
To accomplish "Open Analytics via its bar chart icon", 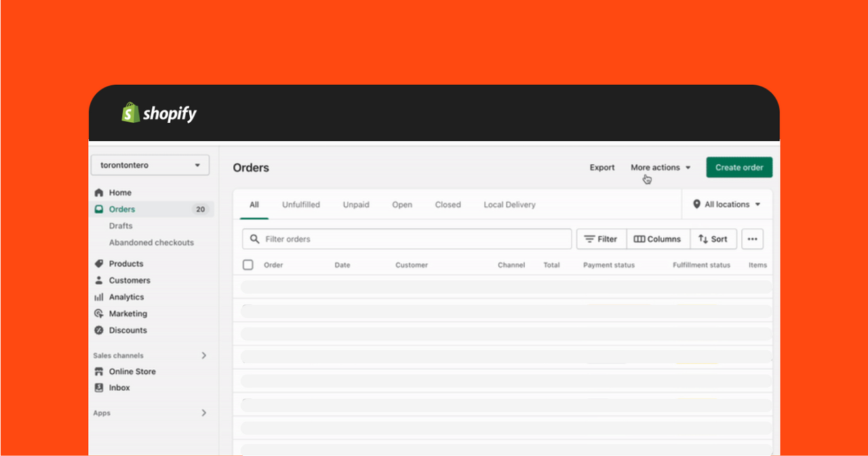I will pos(99,297).
